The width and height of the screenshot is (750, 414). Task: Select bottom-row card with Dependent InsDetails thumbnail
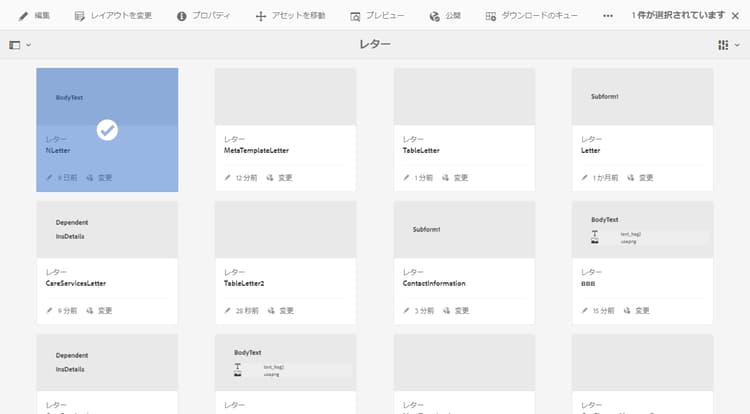click(x=107, y=362)
